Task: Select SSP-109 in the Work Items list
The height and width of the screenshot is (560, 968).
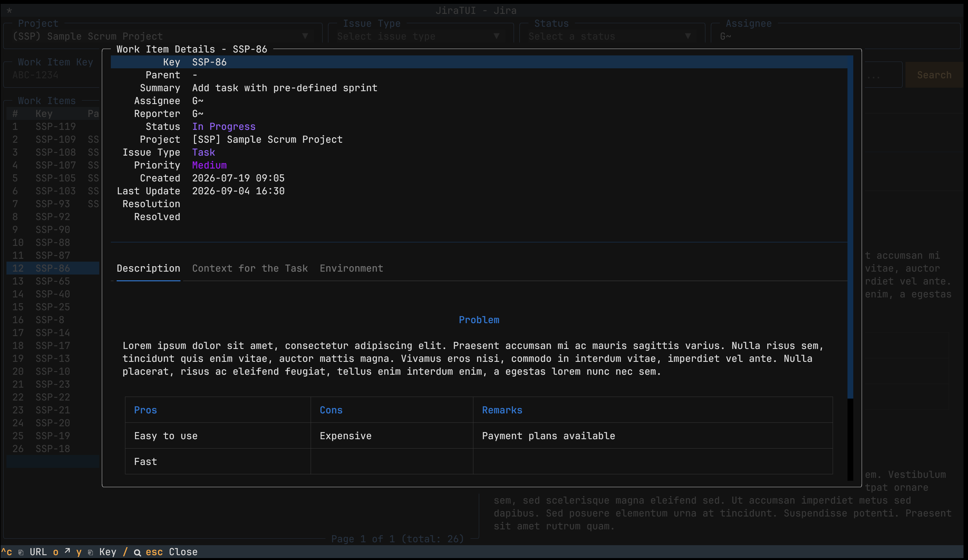Action: (x=53, y=140)
